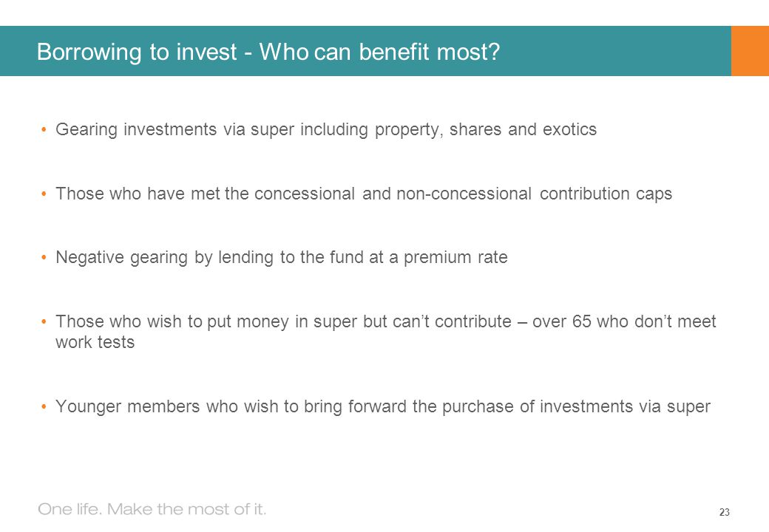Image resolution: width=769 pixels, height=532 pixels.
Task: Click the bullet marker before 'Those who have met'
Action: coord(44,194)
